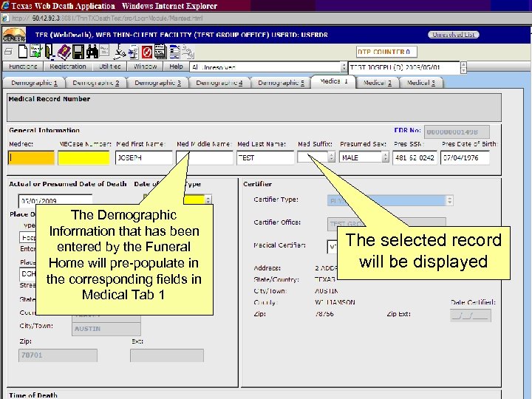Search records with binoculars icon
Screen dimensions: 532x399
pos(92,52)
